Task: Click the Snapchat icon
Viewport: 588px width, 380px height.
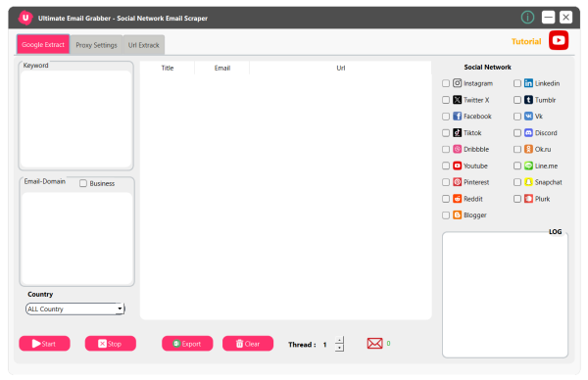Action: 528,182
